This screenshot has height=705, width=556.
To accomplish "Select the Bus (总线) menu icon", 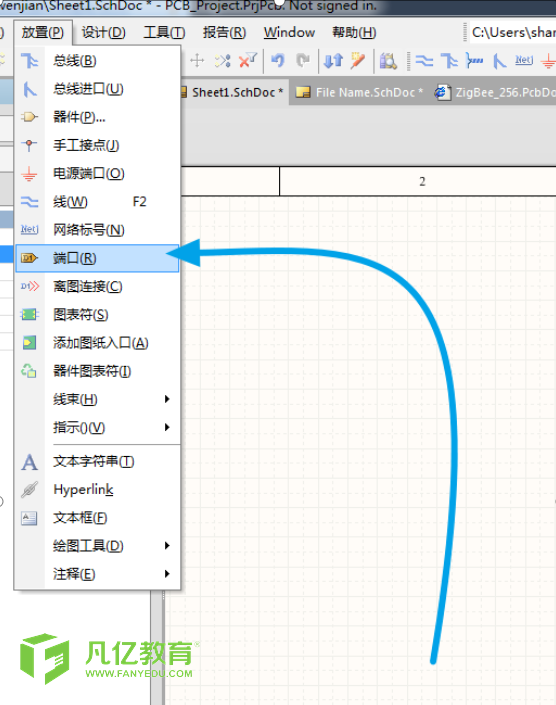I will (x=30, y=61).
